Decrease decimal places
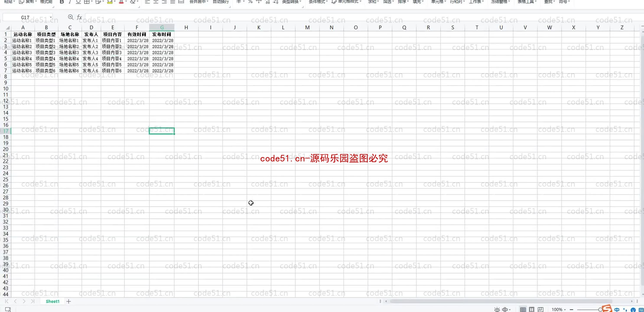Image resolution: width=644 pixels, height=312 pixels. point(275,2)
